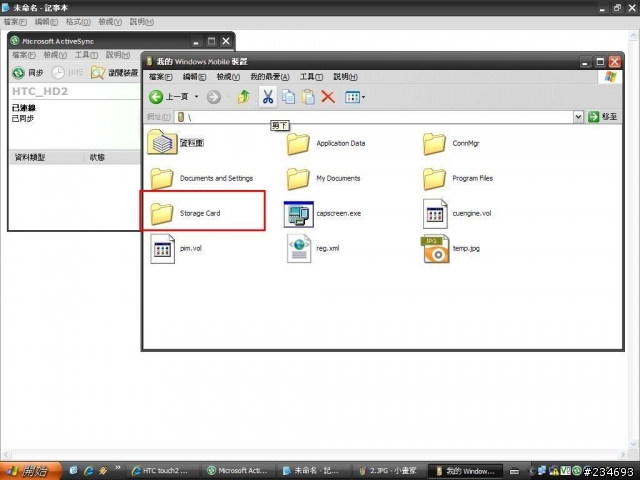Select the My Documents folder
Viewport: 640px width, 480px height.
[323, 178]
